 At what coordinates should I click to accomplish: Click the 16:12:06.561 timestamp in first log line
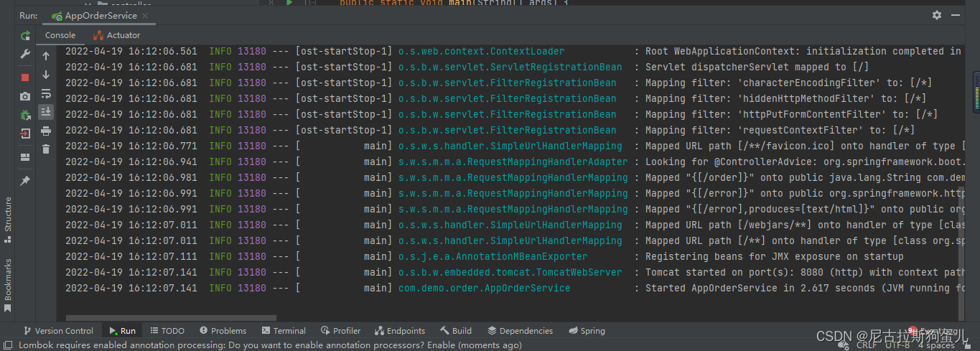click(162, 51)
